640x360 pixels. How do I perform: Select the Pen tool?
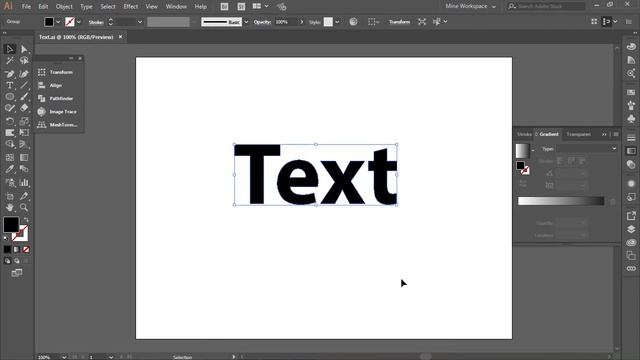10,74
